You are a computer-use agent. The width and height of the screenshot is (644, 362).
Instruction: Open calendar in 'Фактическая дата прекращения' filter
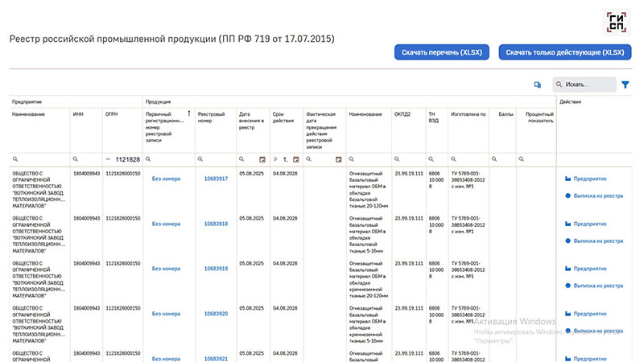[338, 159]
